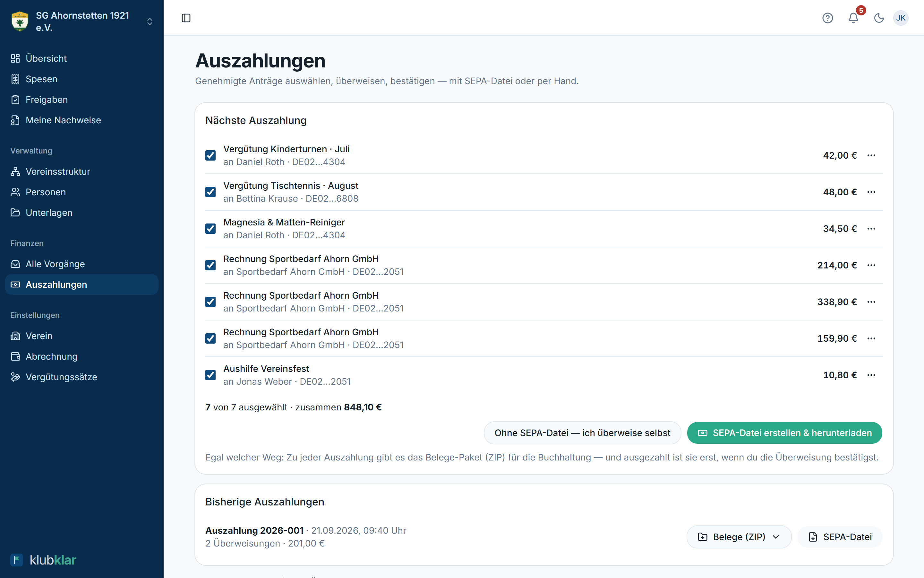Open Spesen in sidebar
The image size is (924, 578).
(82, 79)
